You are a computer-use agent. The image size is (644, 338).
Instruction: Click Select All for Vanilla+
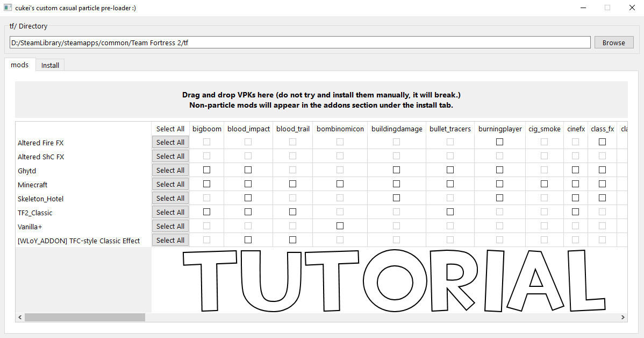(x=170, y=226)
